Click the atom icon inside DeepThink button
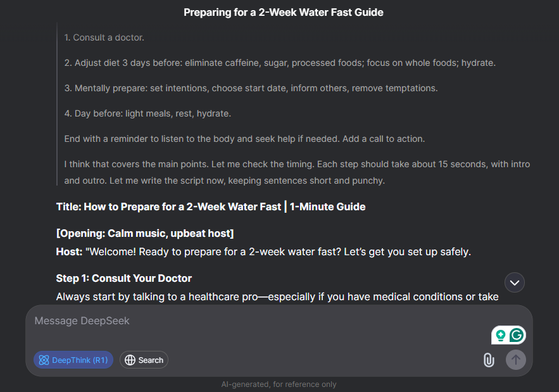559x392 pixels. point(44,360)
